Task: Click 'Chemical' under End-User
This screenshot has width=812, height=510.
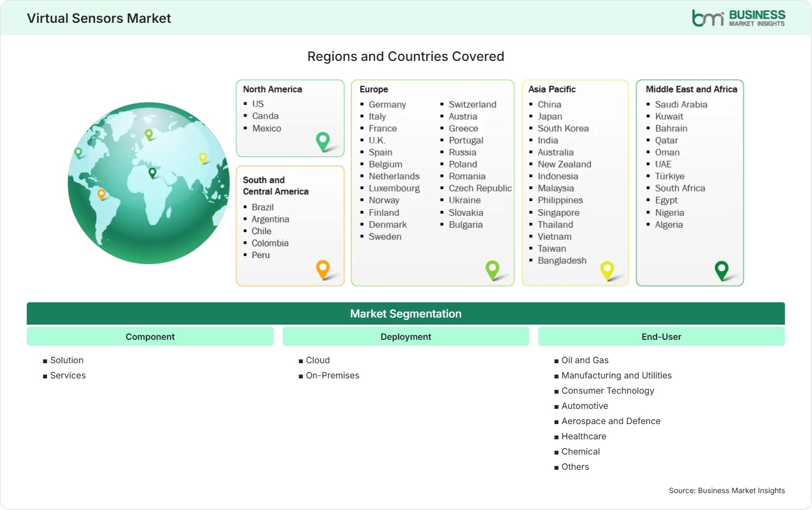Action: (x=580, y=451)
